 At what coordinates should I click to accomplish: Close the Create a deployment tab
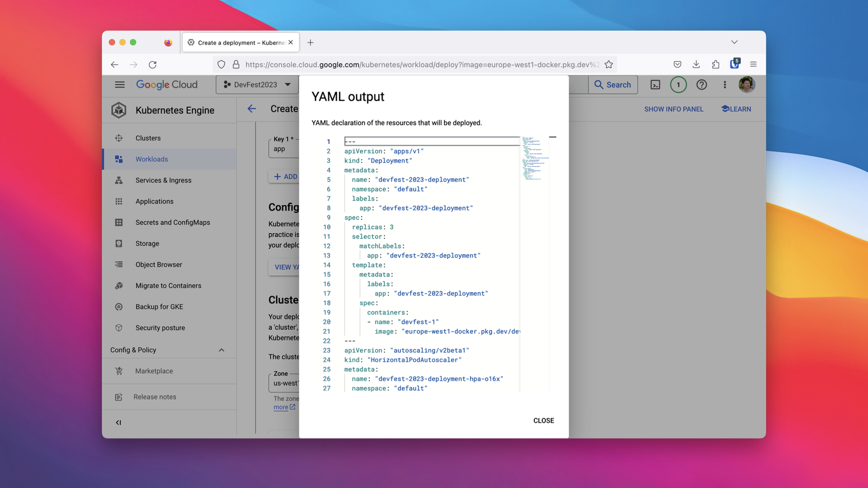(290, 42)
